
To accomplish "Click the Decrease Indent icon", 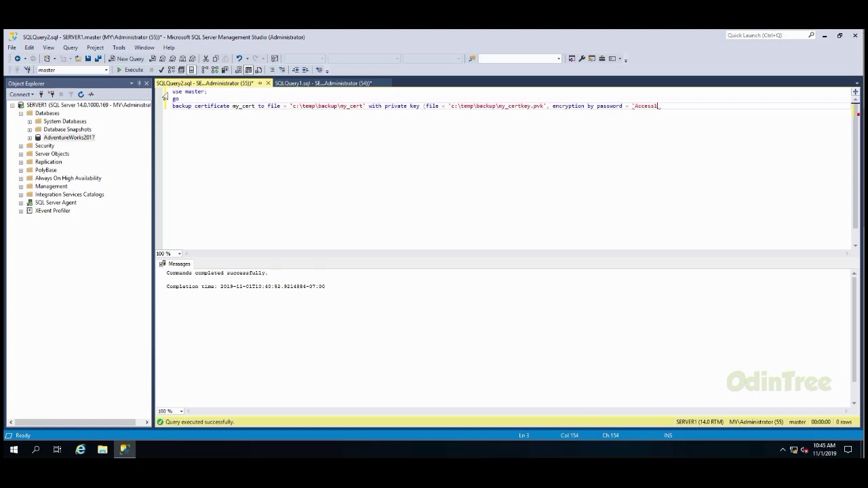I will coord(296,70).
